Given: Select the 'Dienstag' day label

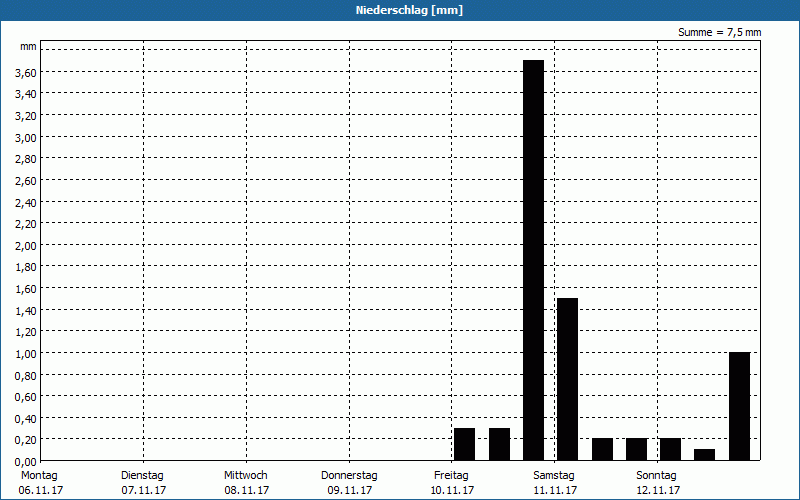Looking at the screenshot, I should pos(142,476).
